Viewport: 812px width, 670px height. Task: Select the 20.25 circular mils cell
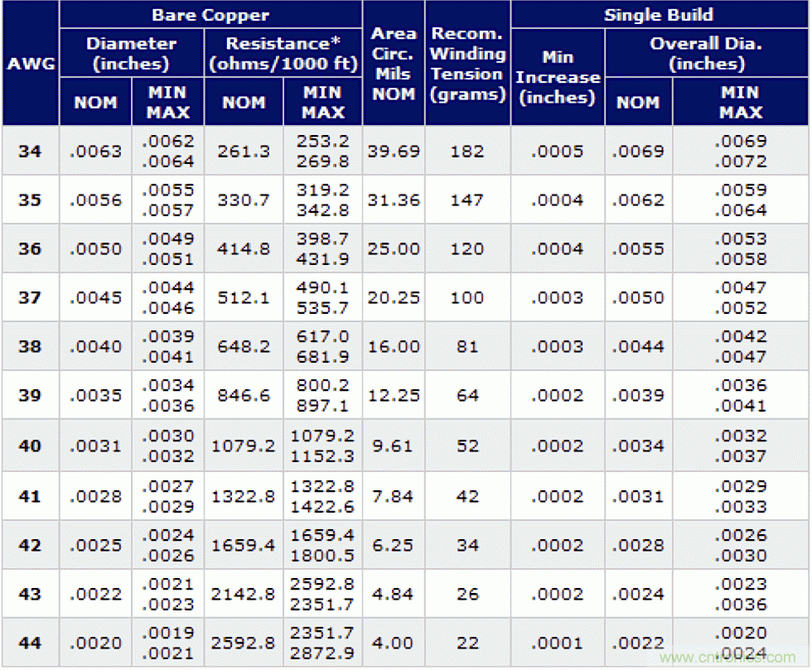coord(394,298)
